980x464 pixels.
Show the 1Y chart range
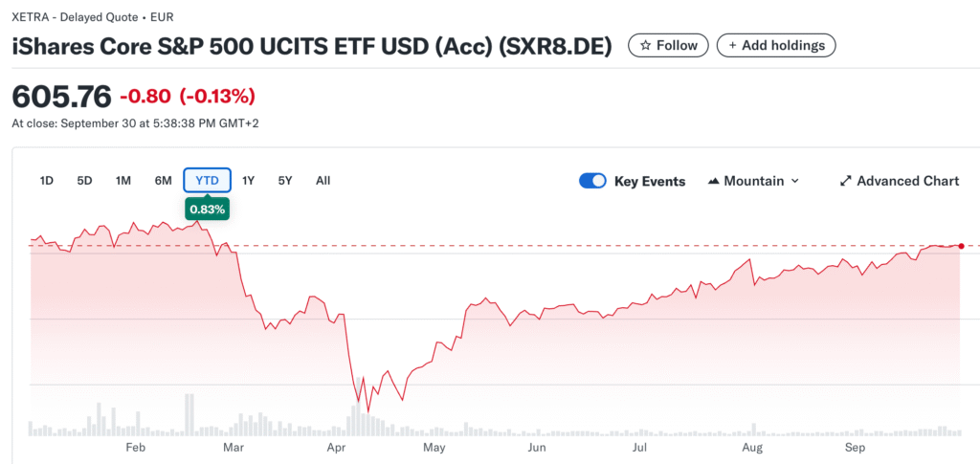pyautogui.click(x=248, y=180)
